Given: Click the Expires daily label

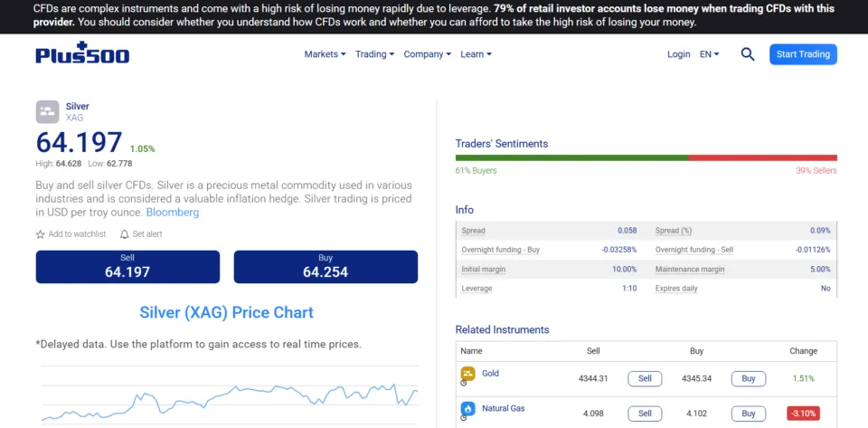Looking at the screenshot, I should click(x=676, y=289).
